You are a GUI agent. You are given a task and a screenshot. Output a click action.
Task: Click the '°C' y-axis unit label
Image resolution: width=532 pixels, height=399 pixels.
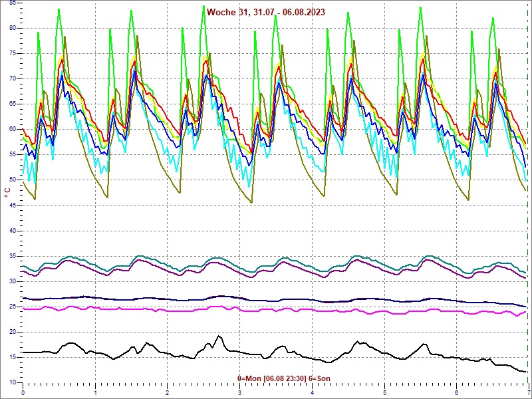pyautogui.click(x=7, y=193)
